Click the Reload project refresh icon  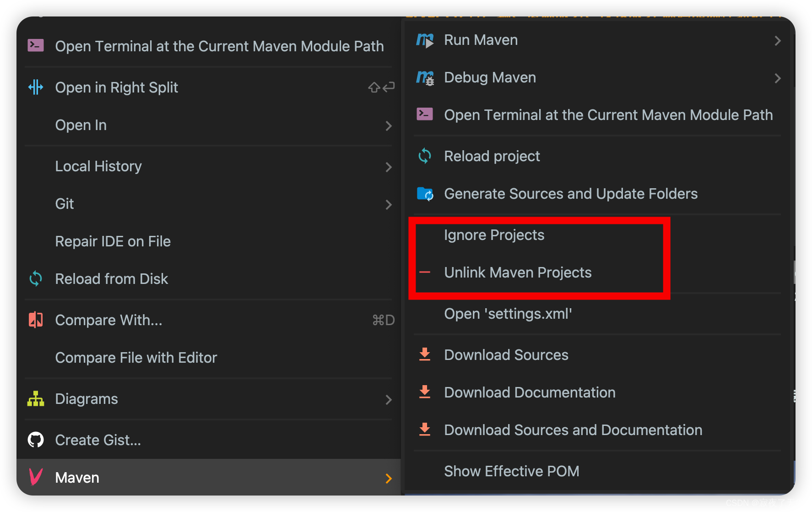425,156
